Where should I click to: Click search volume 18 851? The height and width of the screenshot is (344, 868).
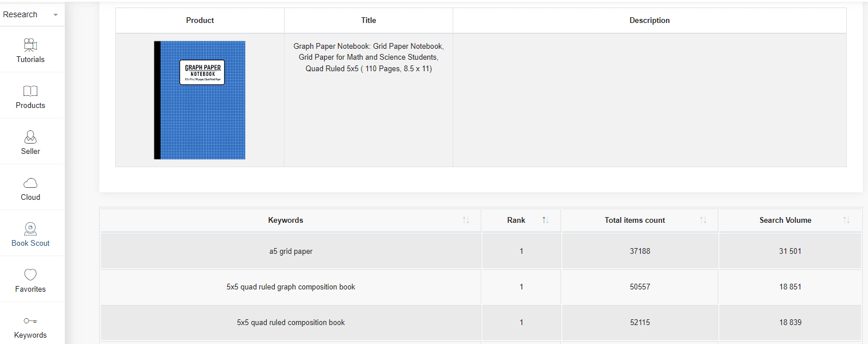791,287
